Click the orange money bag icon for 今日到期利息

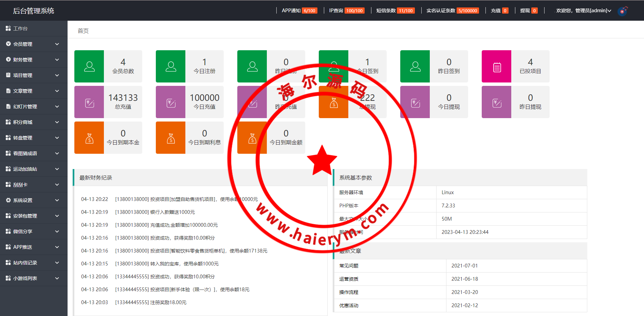tap(170, 138)
